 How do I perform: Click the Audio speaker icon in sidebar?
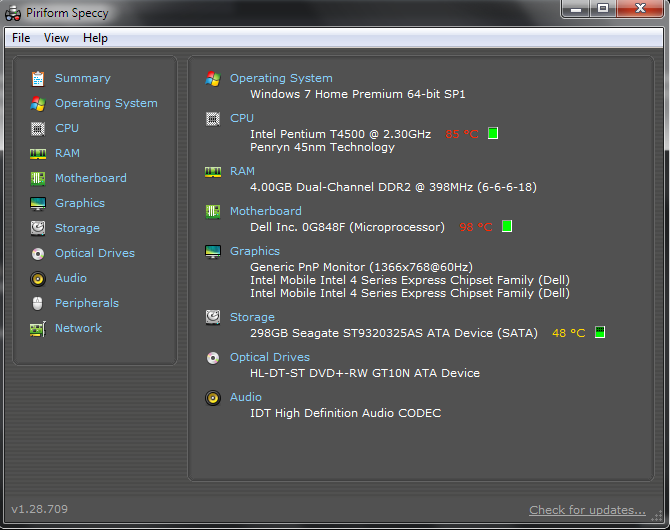(38, 279)
